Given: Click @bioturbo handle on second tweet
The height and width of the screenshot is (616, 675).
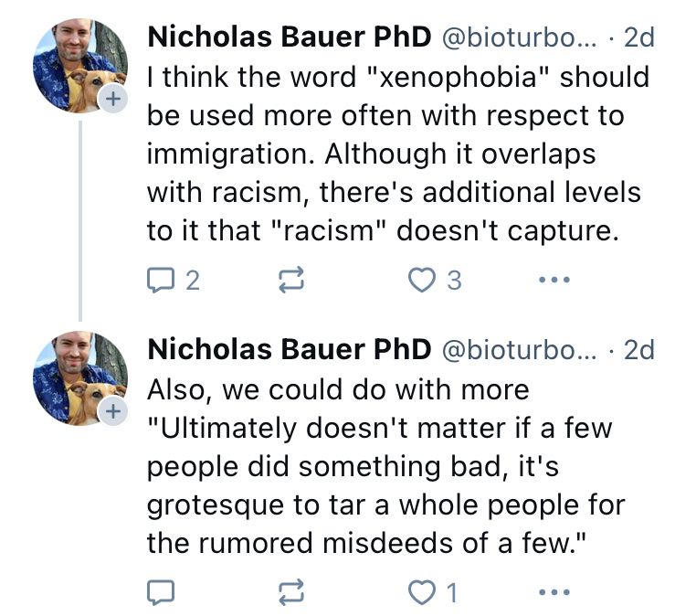Looking at the screenshot, I should point(520,350).
